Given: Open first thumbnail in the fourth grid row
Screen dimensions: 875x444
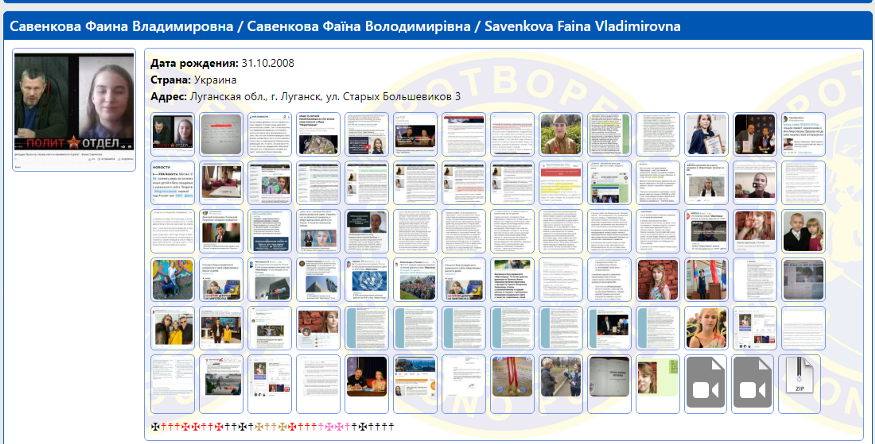Looking at the screenshot, I should point(172,280).
